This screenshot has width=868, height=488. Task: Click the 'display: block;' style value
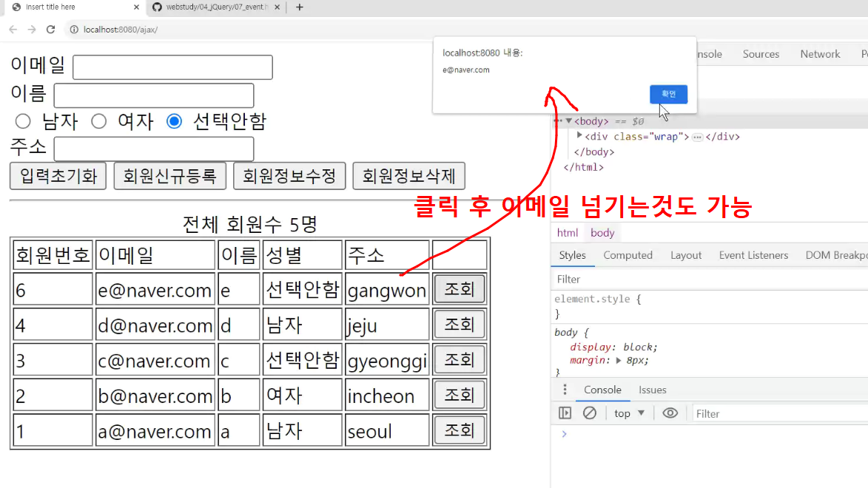614,347
